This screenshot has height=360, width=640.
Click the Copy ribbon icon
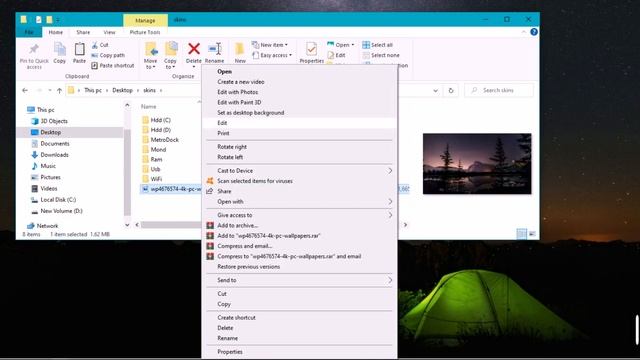60,49
